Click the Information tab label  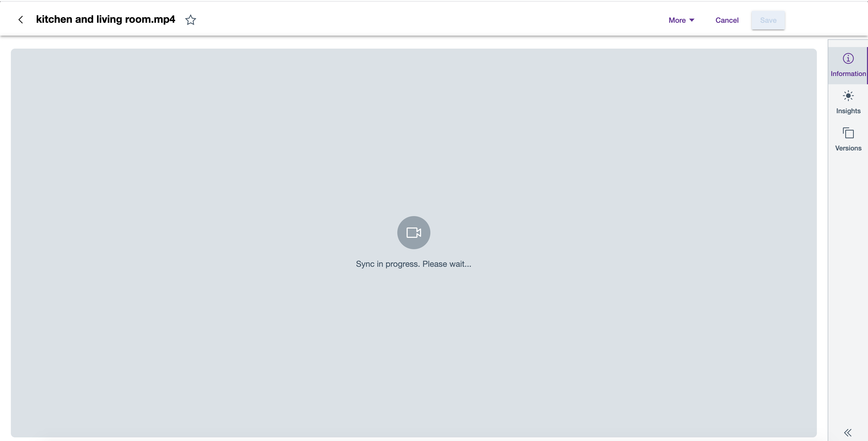pyautogui.click(x=848, y=74)
